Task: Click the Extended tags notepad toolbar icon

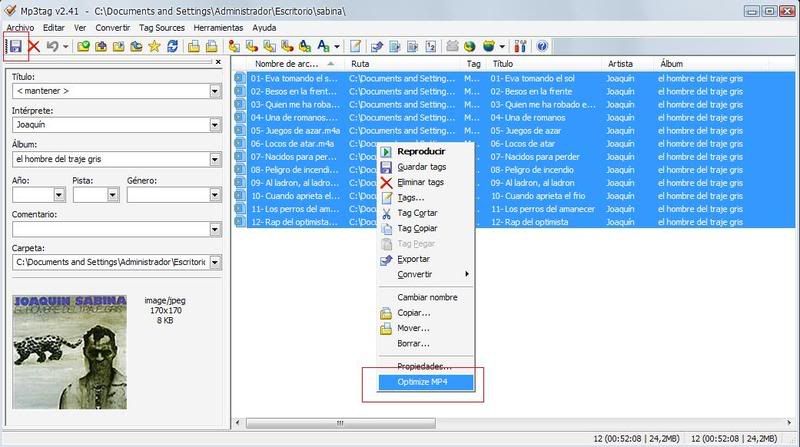Action: (x=355, y=46)
